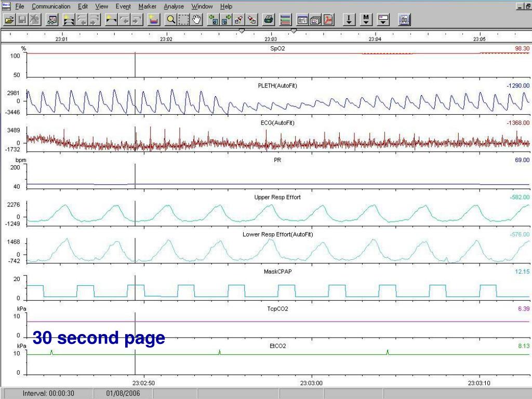
Task: Click the disabled document icon after Save
Action: pyautogui.click(x=35, y=20)
